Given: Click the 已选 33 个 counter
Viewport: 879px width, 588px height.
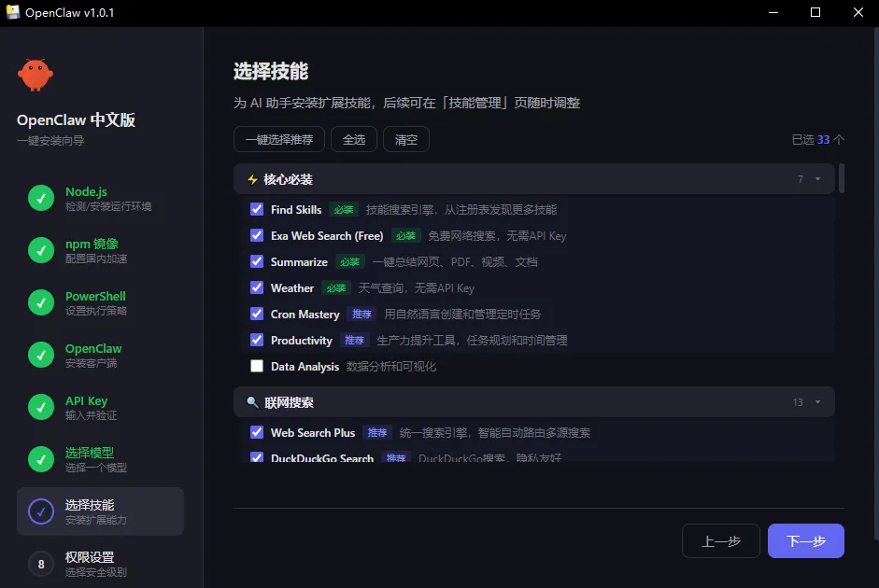Looking at the screenshot, I should (818, 139).
